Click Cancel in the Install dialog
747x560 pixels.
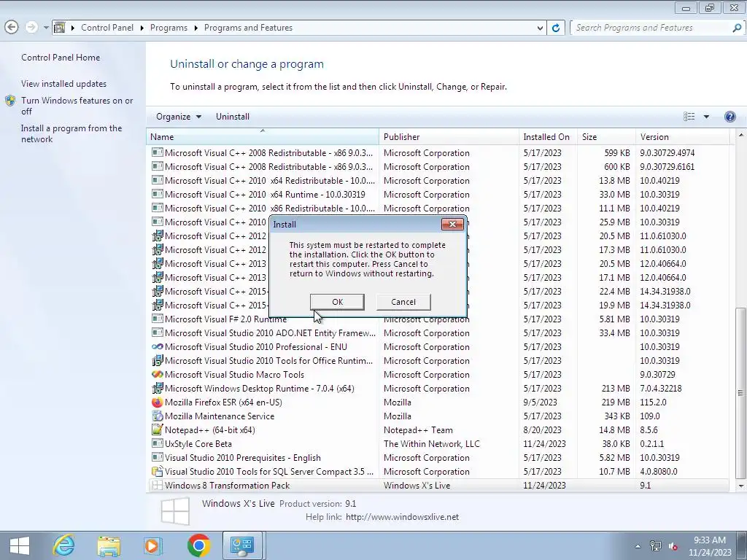point(403,302)
